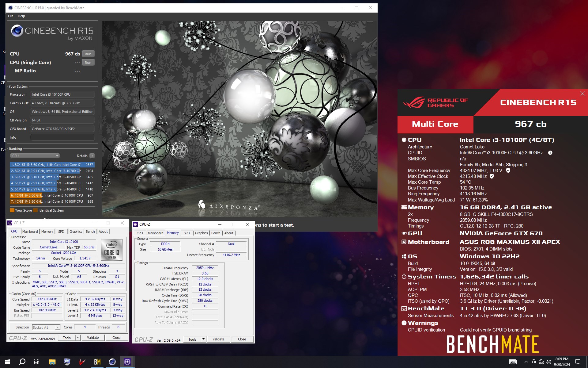The height and width of the screenshot is (368, 588).
Task: Open Memory tab in left CPU-Z window
Action: click(47, 232)
